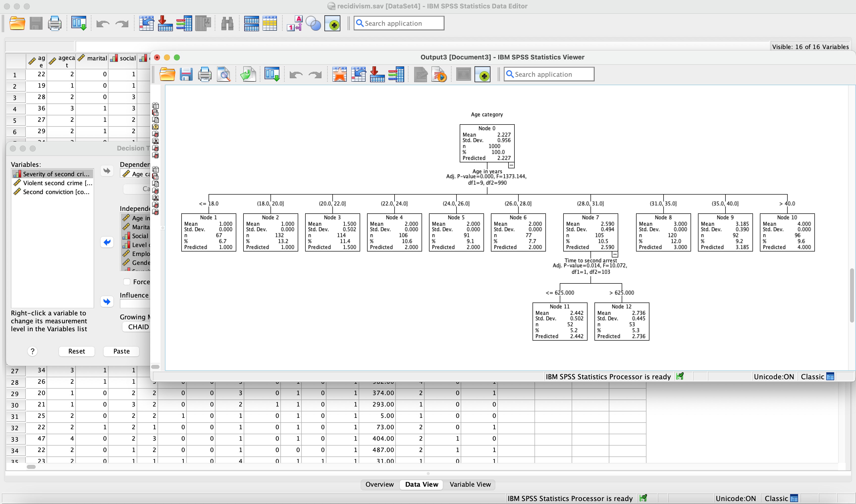
Task: Click Export output icon in Viewer toolbar
Action: click(x=248, y=74)
